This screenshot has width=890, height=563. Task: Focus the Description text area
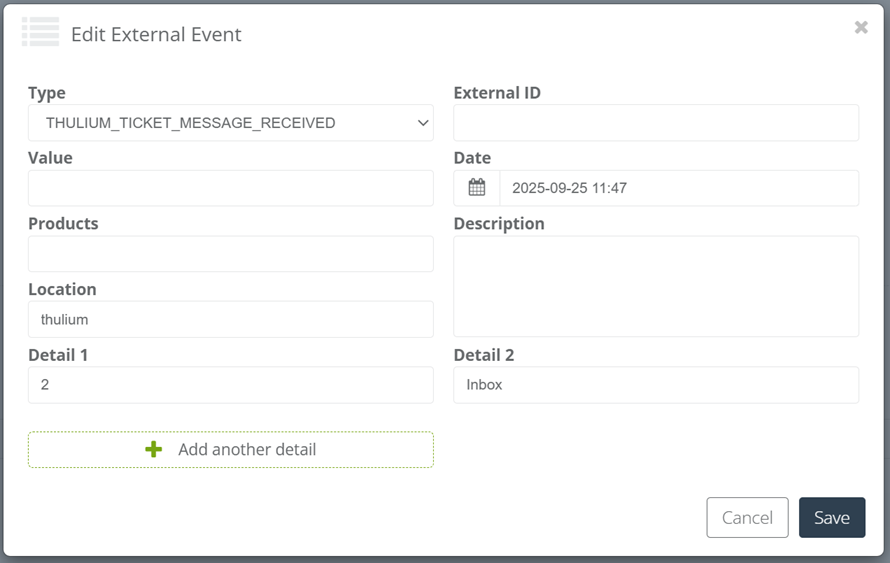coord(655,286)
